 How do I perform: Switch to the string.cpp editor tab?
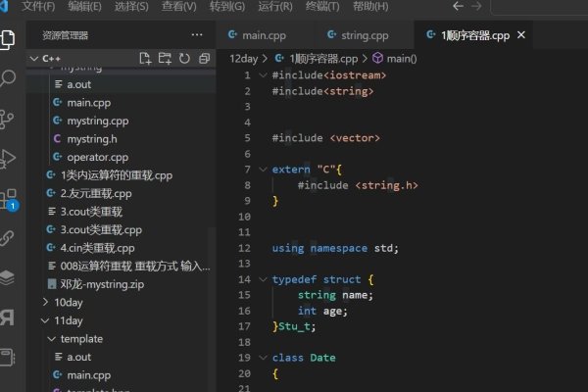359,36
